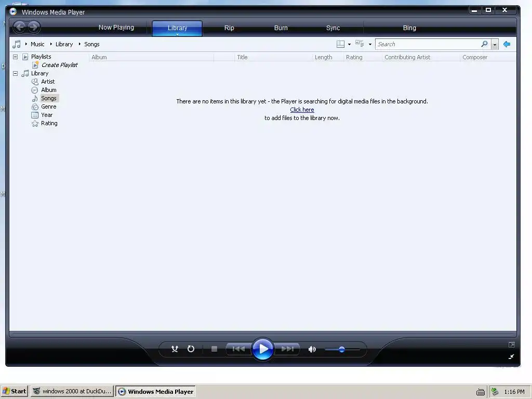
Task: Turn shuffle on
Action: [175, 349]
